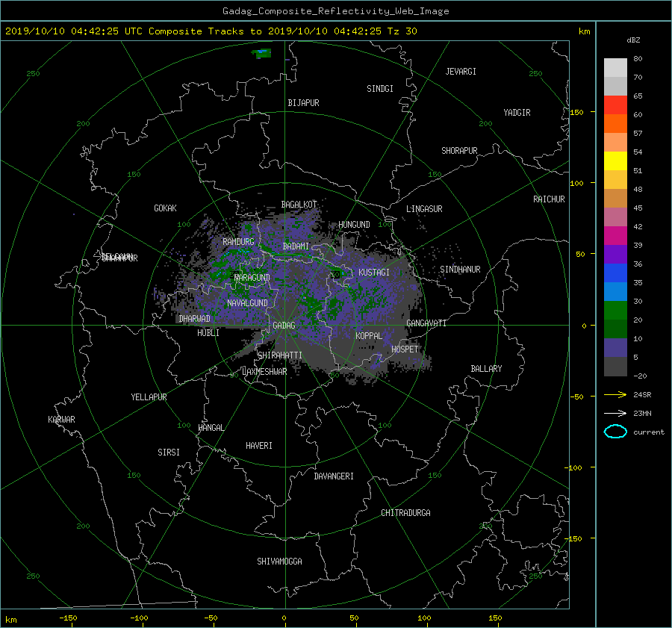Click the SHORAPUR city label
Screen dimensions: 672x628
tap(459, 151)
